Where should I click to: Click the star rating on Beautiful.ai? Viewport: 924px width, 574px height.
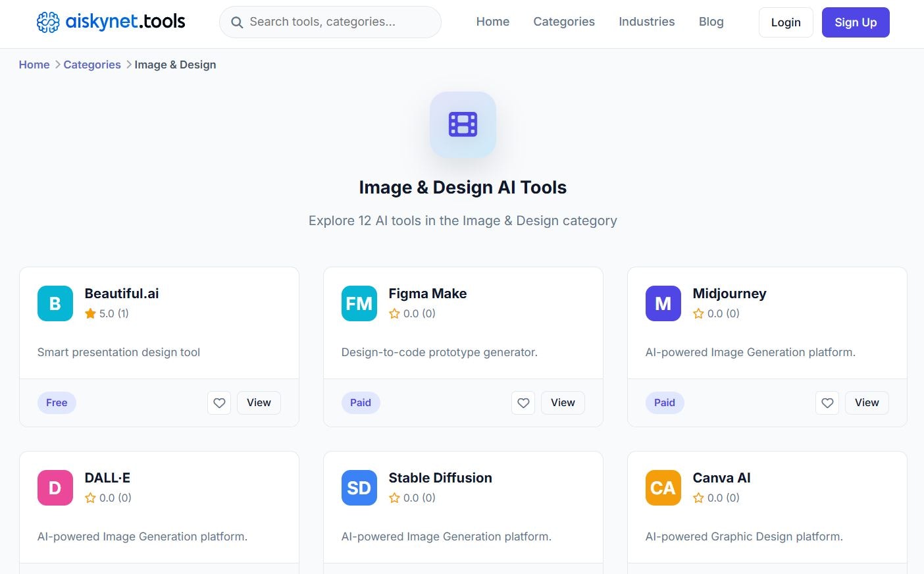[x=107, y=313]
